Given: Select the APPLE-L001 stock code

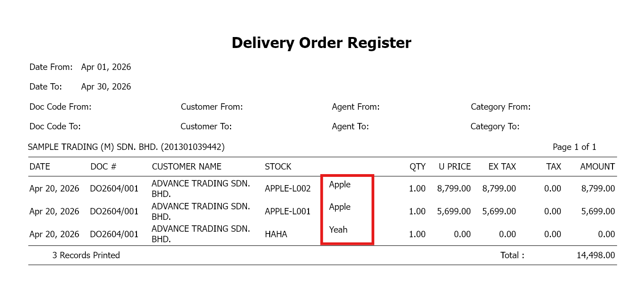Looking at the screenshot, I should (x=288, y=212).
